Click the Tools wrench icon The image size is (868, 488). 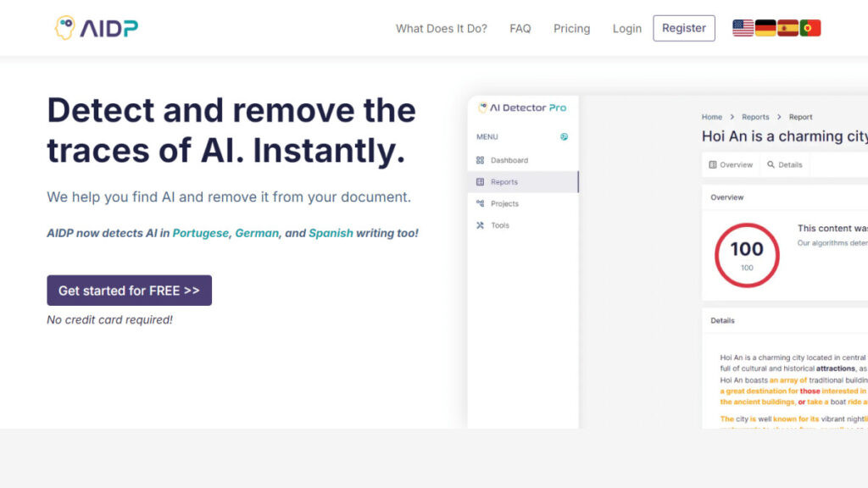(480, 225)
